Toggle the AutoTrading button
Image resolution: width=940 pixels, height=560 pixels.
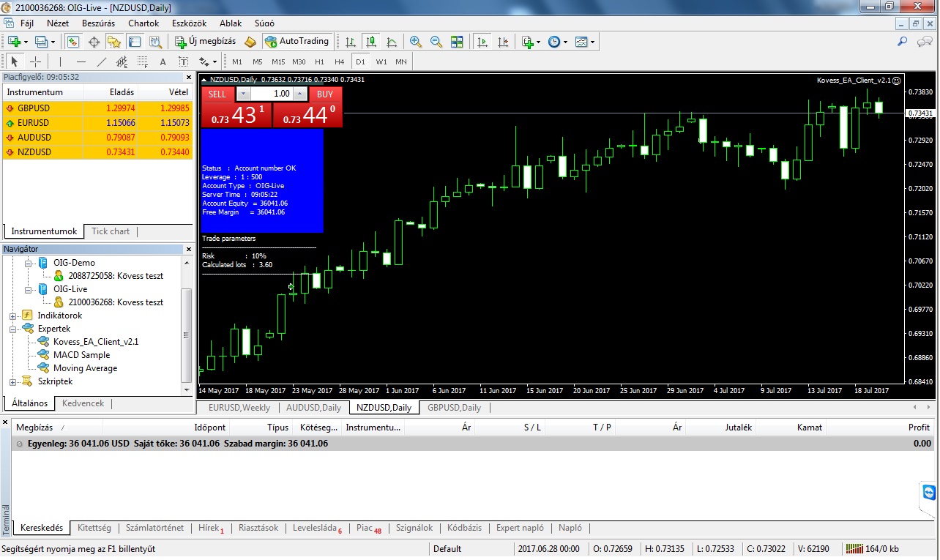click(x=298, y=42)
